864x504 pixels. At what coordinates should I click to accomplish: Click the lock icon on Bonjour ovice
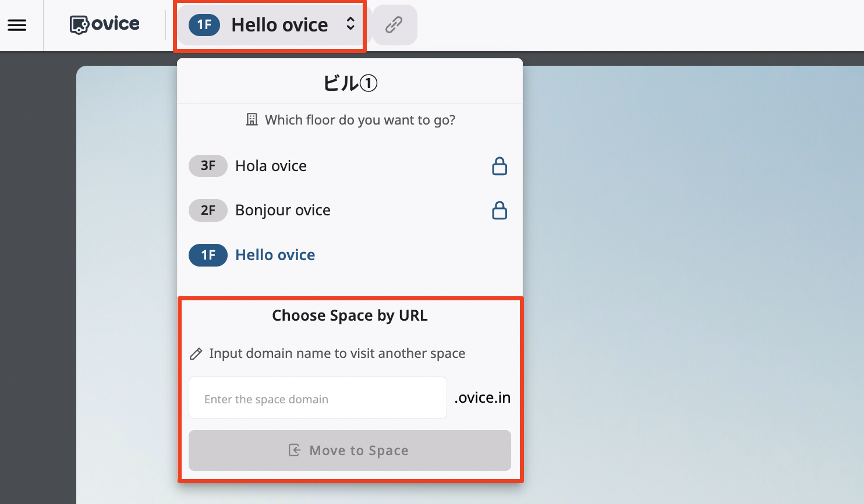tap(500, 210)
